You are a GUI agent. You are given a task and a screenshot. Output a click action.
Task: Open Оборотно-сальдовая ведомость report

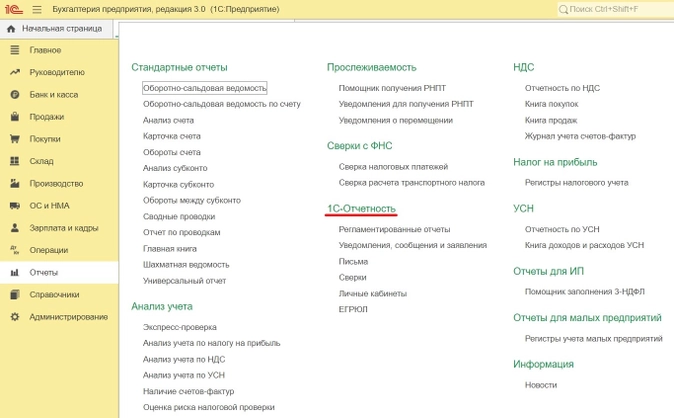pos(205,88)
